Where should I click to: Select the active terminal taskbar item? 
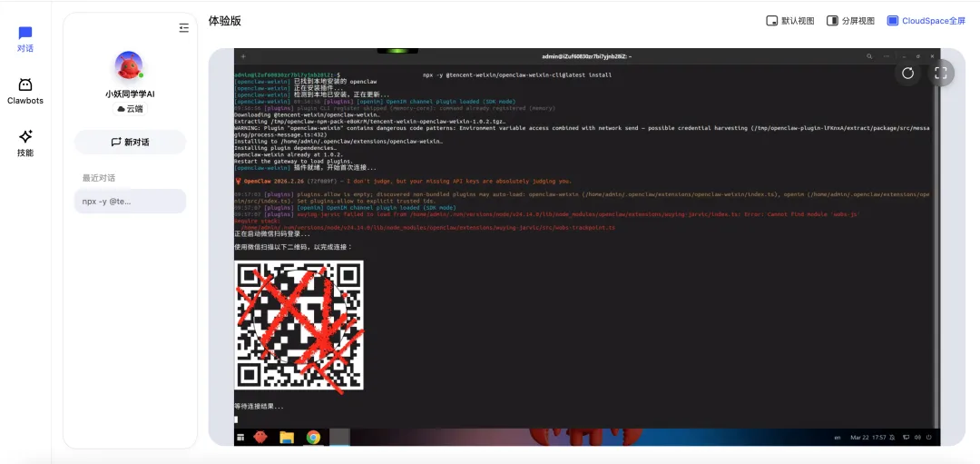340,437
